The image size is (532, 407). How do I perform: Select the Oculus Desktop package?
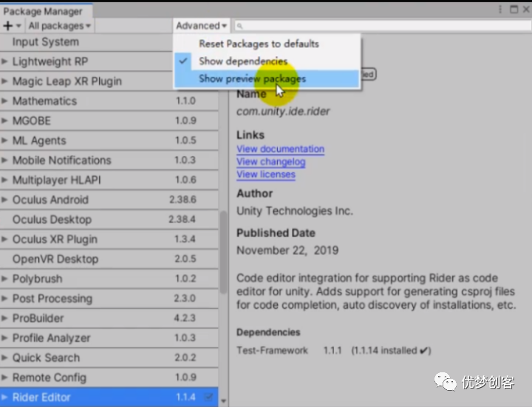pyautogui.click(x=109, y=219)
